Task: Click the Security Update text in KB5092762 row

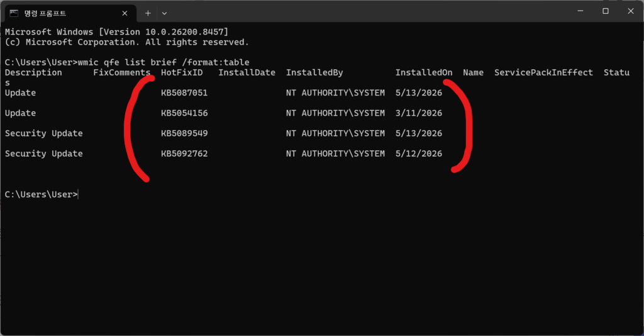Action: (44, 154)
